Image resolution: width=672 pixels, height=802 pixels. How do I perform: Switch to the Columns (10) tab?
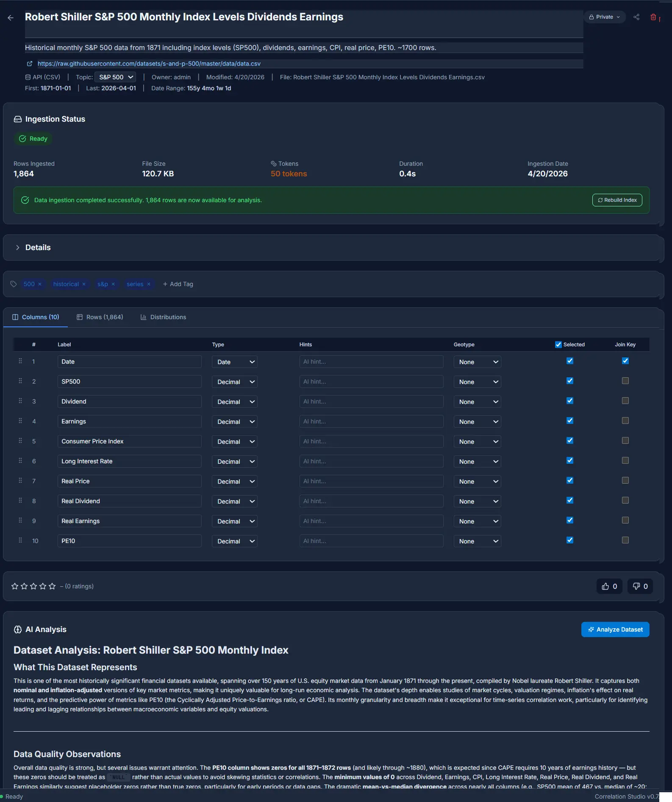tap(36, 317)
